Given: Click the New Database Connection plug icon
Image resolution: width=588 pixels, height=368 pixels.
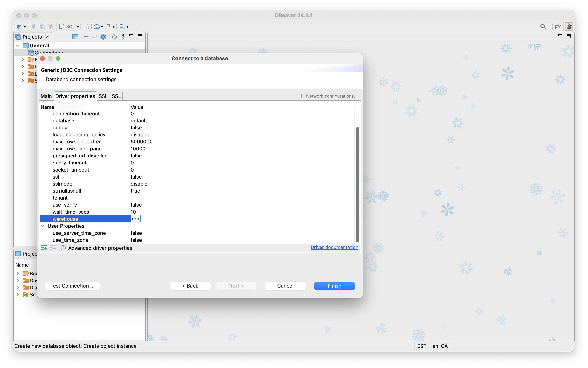Looking at the screenshot, I should point(19,27).
